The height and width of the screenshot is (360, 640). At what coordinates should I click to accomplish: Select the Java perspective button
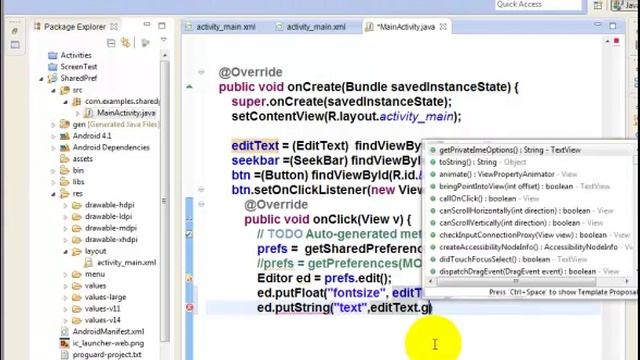click(625, 5)
